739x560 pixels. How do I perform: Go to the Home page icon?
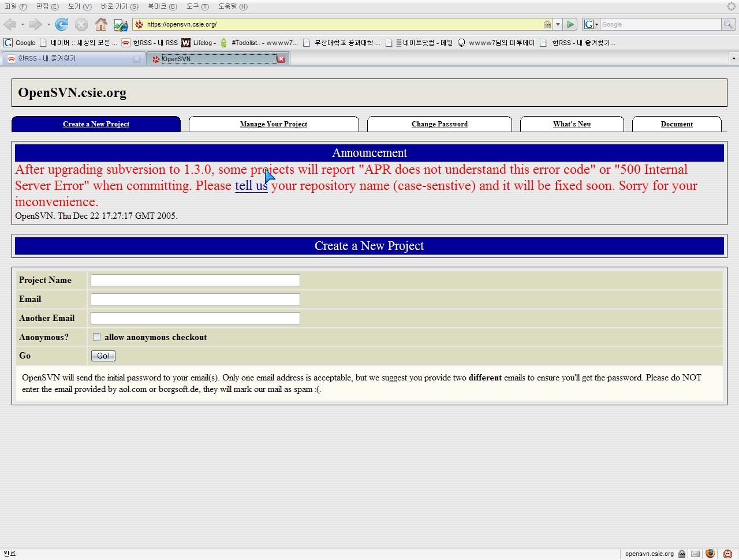[x=101, y=24]
